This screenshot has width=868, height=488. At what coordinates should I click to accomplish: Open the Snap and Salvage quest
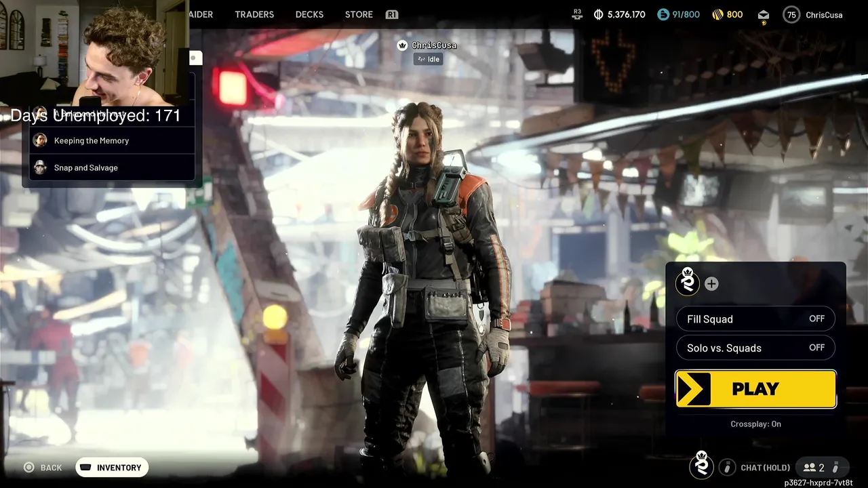(113, 167)
